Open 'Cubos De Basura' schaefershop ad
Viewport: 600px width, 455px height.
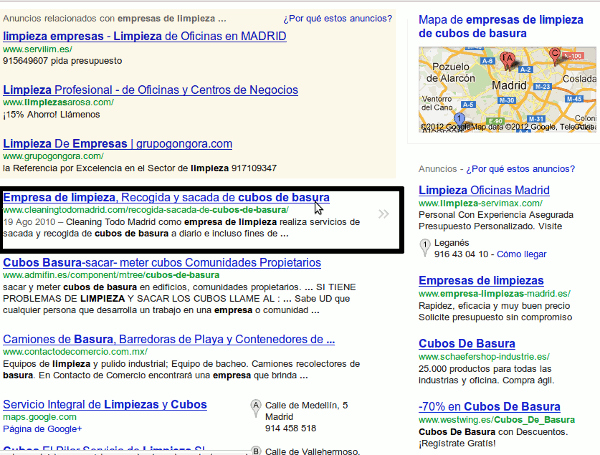467,344
